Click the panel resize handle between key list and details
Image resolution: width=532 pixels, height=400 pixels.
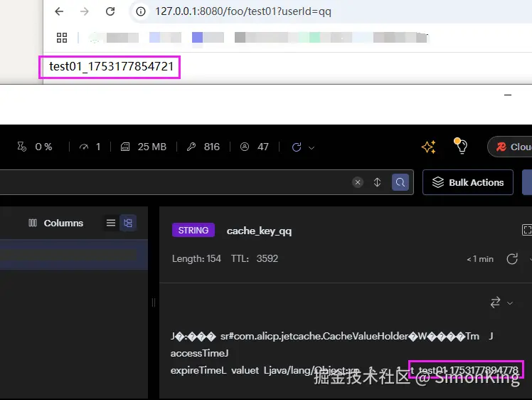click(154, 302)
